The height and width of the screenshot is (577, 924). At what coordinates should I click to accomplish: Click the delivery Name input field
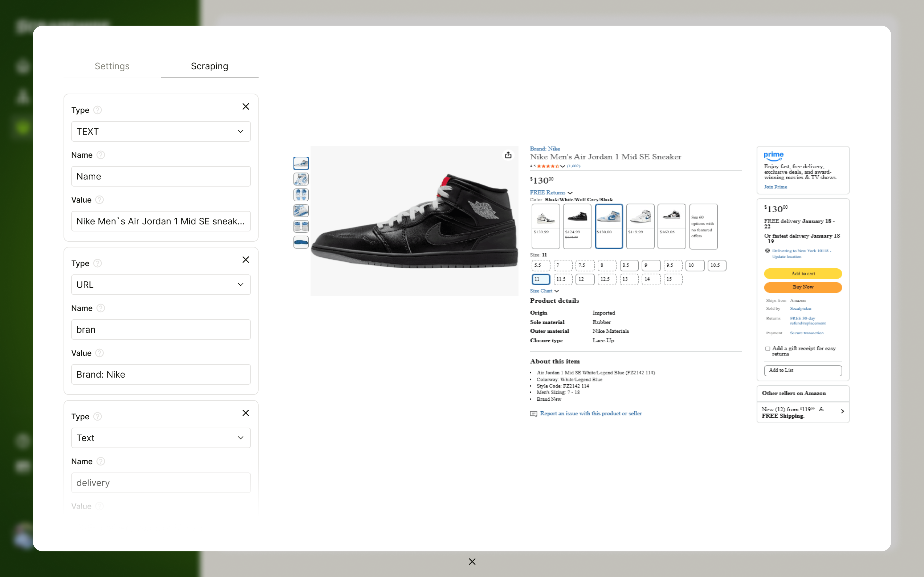[x=161, y=482]
